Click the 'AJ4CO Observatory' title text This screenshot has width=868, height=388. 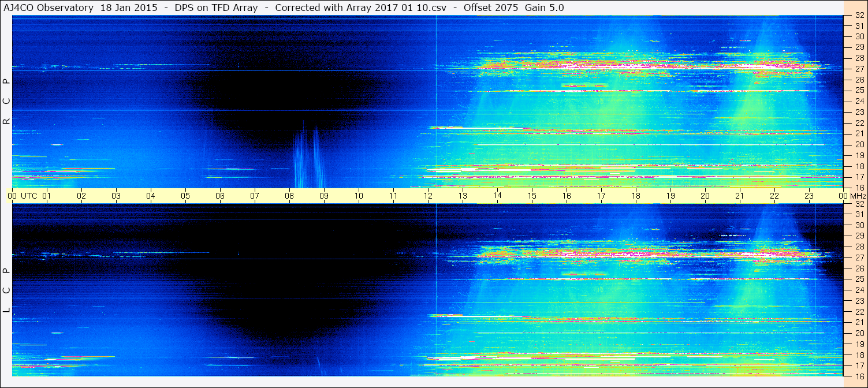click(x=49, y=8)
